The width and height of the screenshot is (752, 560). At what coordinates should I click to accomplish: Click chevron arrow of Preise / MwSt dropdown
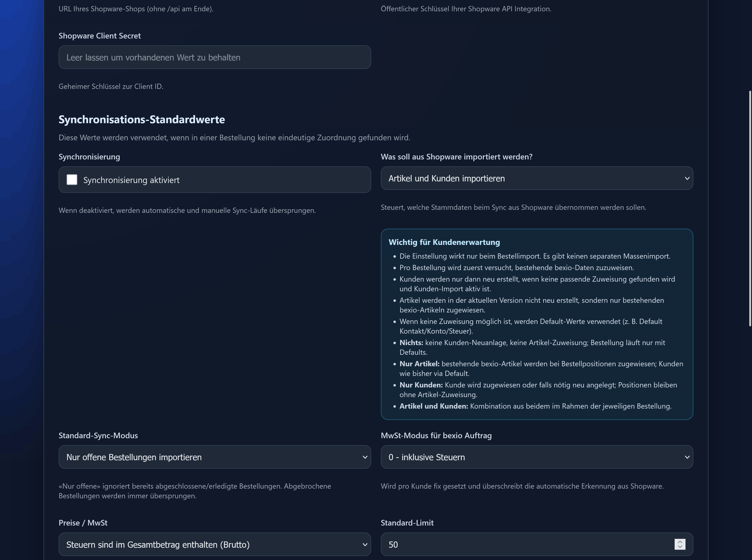(365, 544)
